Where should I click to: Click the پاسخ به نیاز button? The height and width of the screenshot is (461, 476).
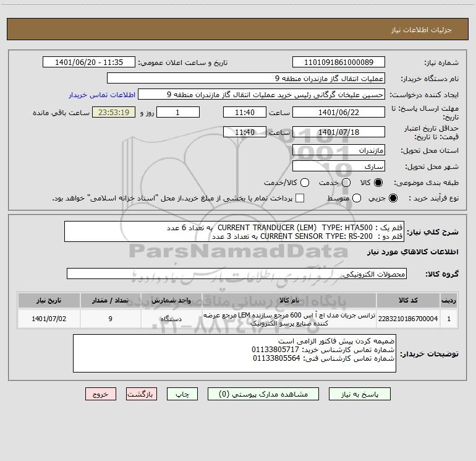pyautogui.click(x=359, y=394)
